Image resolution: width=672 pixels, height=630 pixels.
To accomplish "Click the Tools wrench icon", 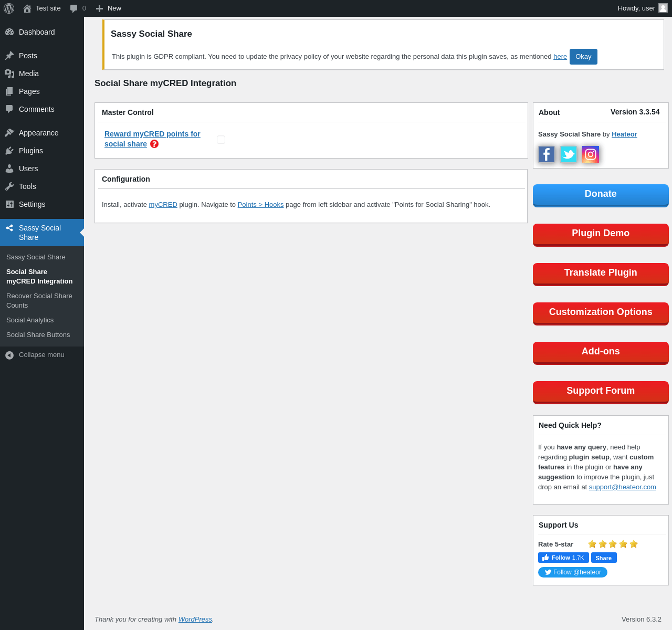I will pos(9,186).
